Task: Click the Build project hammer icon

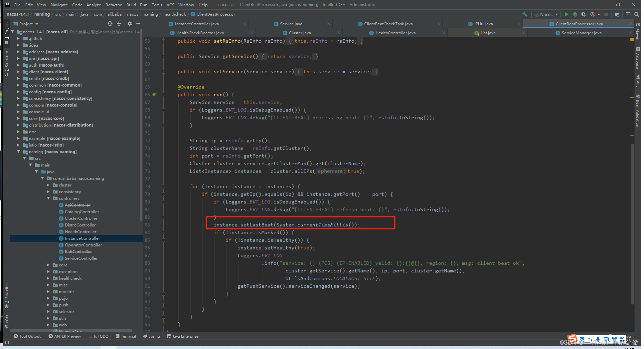Action: click(x=525, y=14)
